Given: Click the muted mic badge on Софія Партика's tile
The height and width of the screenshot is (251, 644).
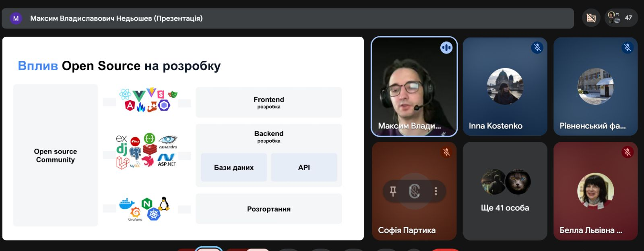Looking at the screenshot, I should 446,152.
